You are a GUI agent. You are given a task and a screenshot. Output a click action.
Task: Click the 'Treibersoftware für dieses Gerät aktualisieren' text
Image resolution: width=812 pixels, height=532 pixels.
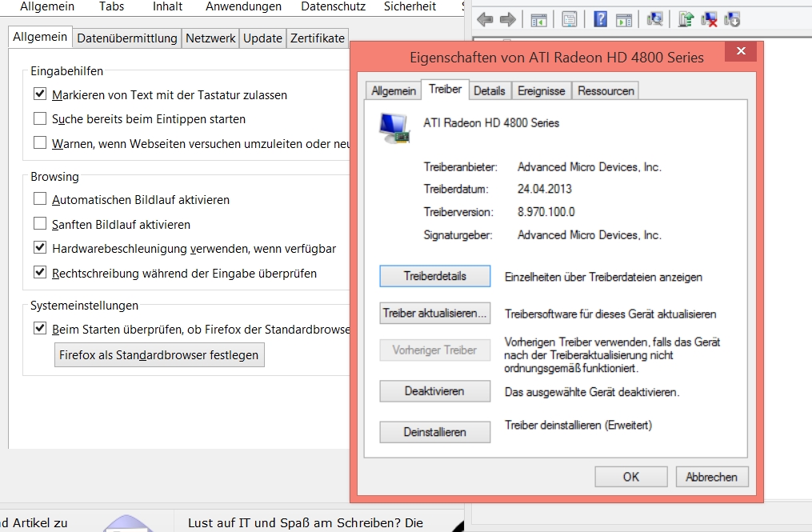coord(610,314)
